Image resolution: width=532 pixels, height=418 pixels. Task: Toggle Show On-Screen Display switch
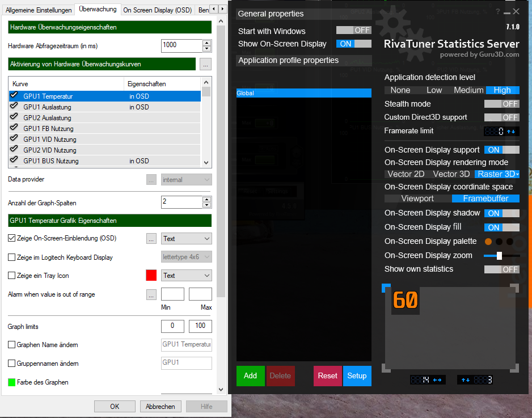pyautogui.click(x=353, y=44)
